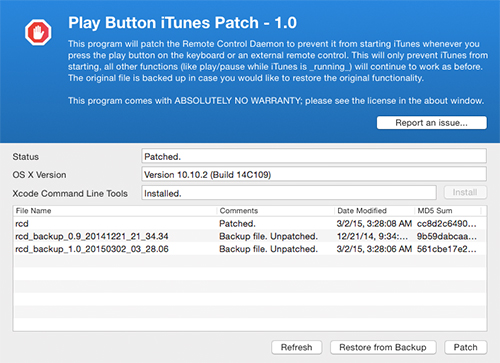Select the Status field showing Patched.
The width and height of the screenshot is (500, 363).
314,156
